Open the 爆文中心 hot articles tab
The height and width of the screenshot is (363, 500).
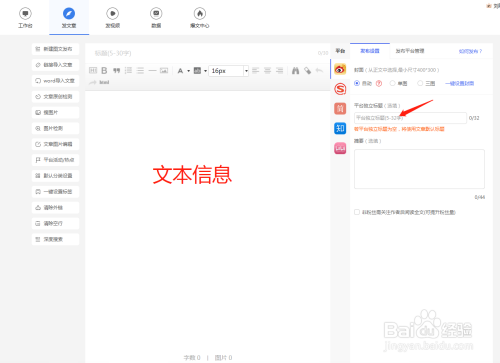[200, 18]
